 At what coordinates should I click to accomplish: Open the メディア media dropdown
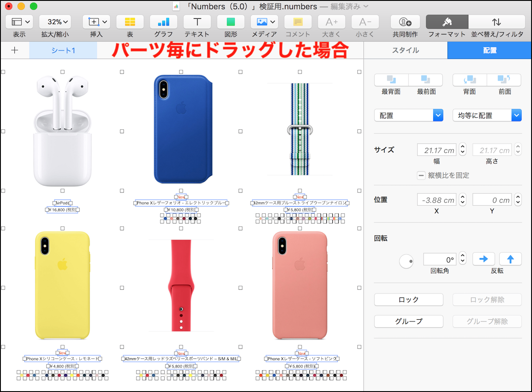pyautogui.click(x=264, y=22)
